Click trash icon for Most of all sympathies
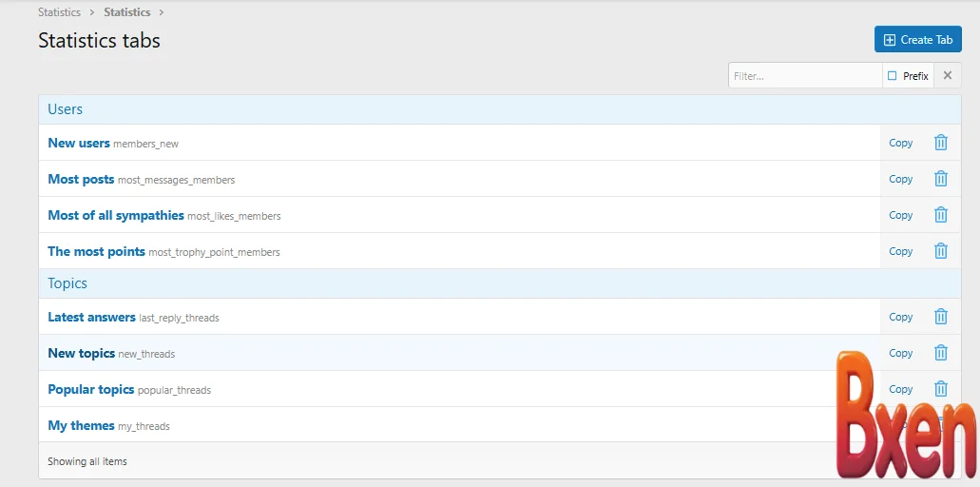980x487 pixels. [x=940, y=215]
